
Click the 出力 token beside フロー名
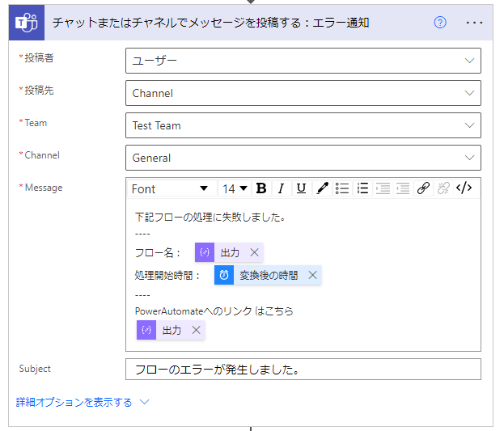[x=230, y=252]
